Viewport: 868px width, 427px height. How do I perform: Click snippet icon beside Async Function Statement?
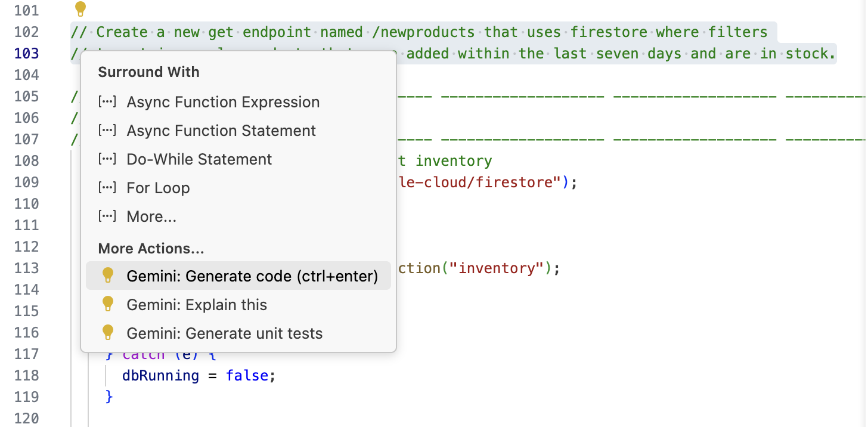coord(107,131)
